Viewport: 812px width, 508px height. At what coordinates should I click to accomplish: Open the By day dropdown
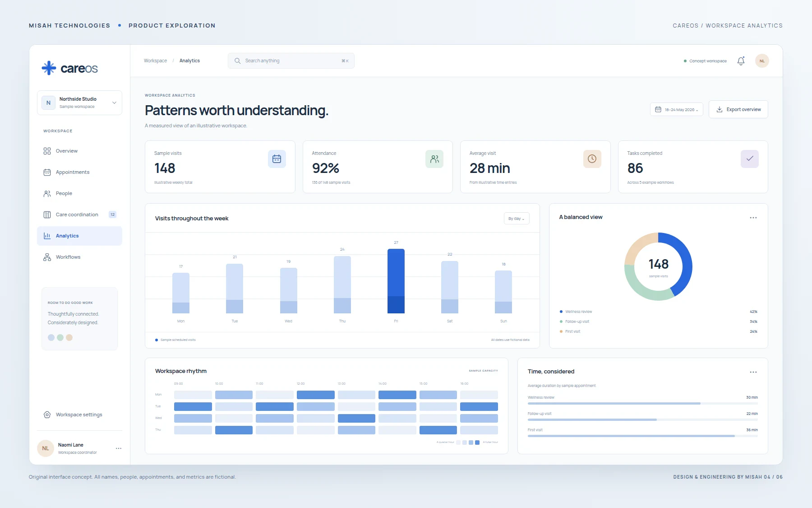click(x=517, y=219)
